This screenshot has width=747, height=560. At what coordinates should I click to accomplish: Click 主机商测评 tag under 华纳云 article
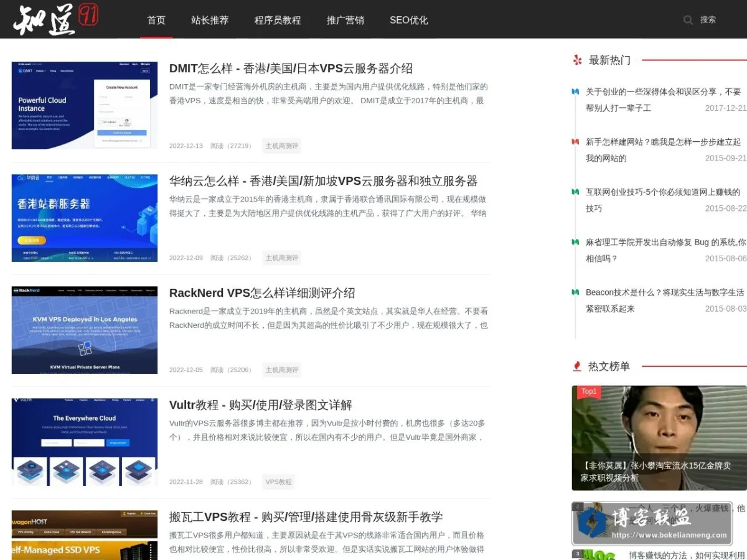coord(282,258)
